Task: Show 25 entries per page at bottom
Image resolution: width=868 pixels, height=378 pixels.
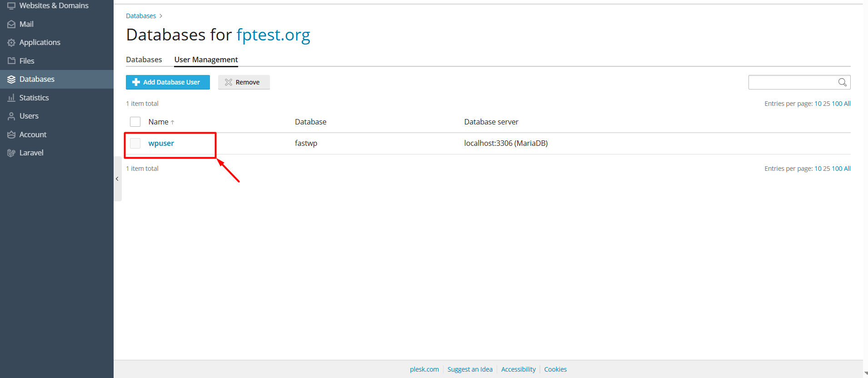Action: (x=827, y=169)
